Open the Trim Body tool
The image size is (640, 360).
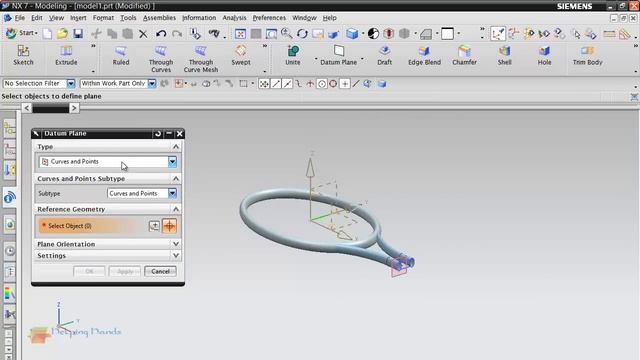587,55
